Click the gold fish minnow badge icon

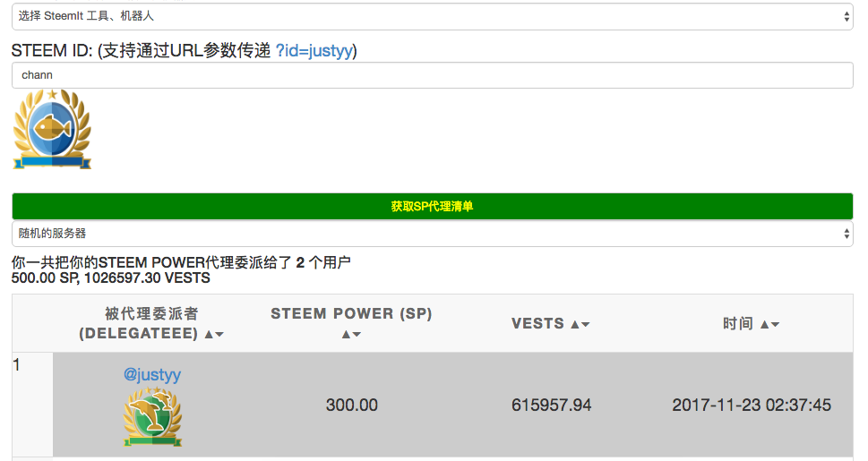tap(52, 129)
